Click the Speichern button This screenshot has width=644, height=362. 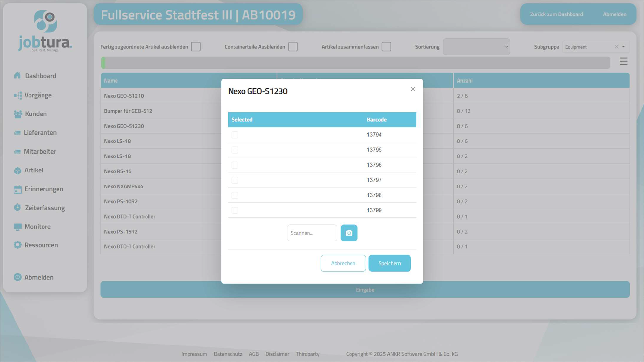tap(389, 263)
